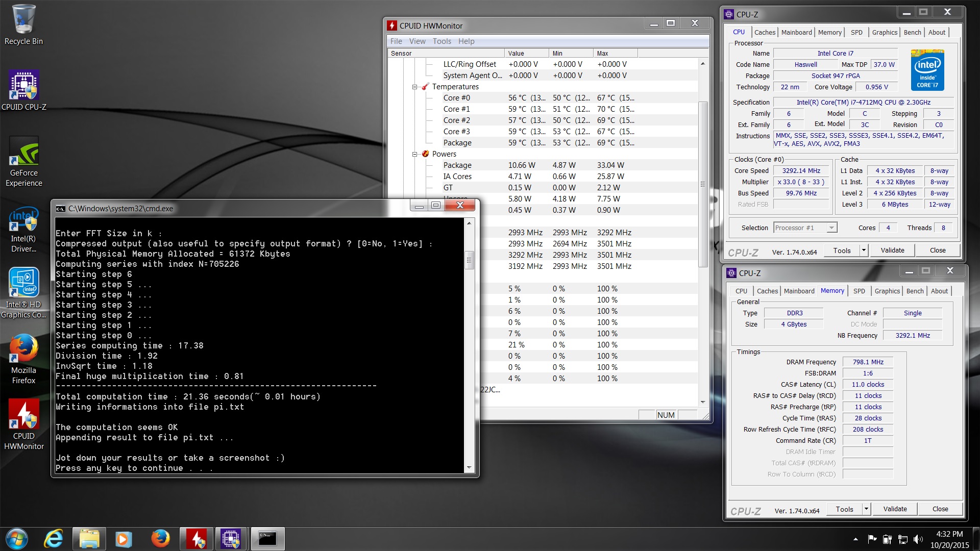The height and width of the screenshot is (551, 980).
Task: Switch to SPD tab in upper CPU-Z
Action: tap(856, 32)
